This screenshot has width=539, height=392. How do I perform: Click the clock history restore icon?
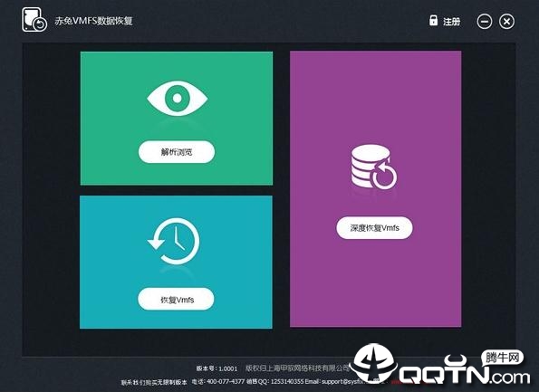[174, 241]
